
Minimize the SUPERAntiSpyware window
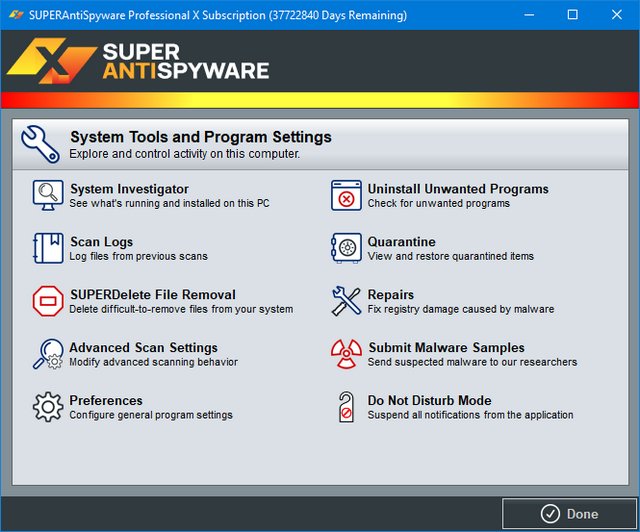coord(529,15)
